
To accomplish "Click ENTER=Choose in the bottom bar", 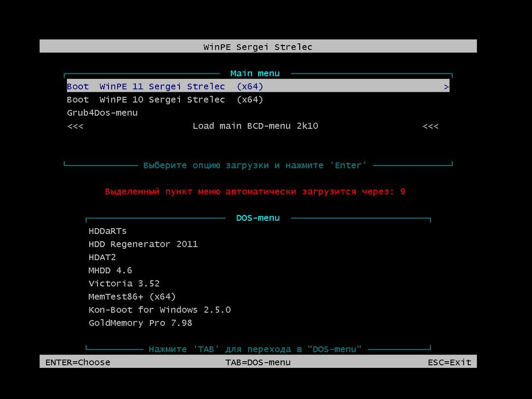I will coord(78,362).
